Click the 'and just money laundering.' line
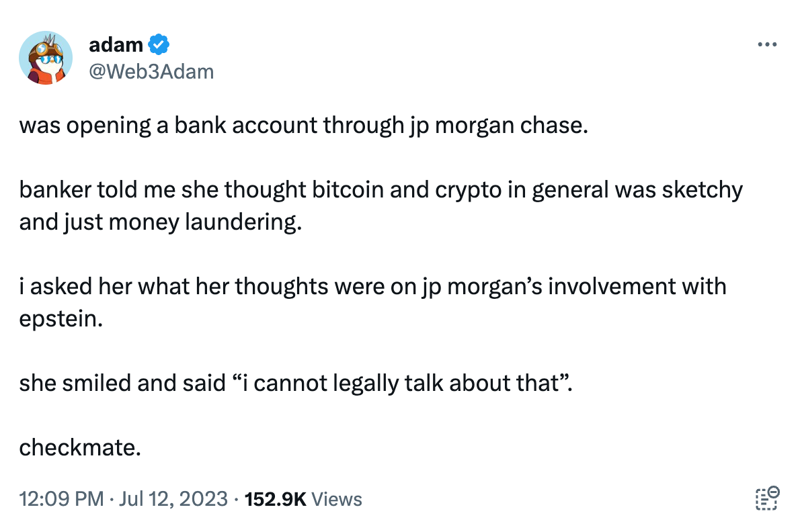 161,222
